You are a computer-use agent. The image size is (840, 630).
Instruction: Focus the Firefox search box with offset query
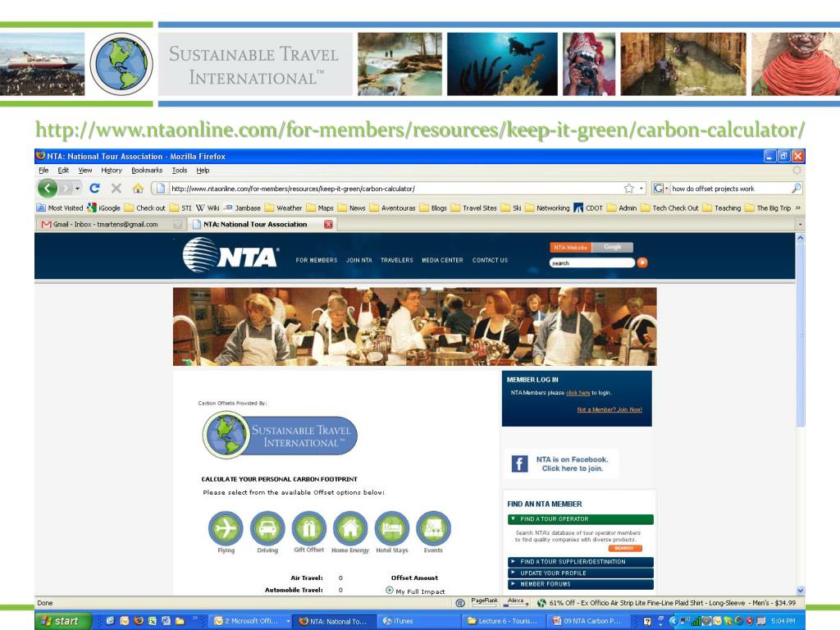730,189
